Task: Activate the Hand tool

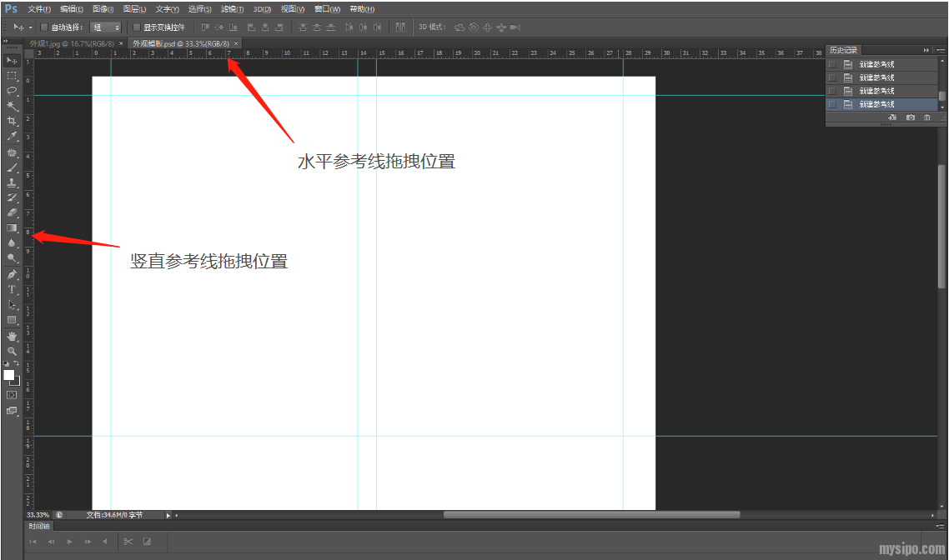Action: (12, 336)
